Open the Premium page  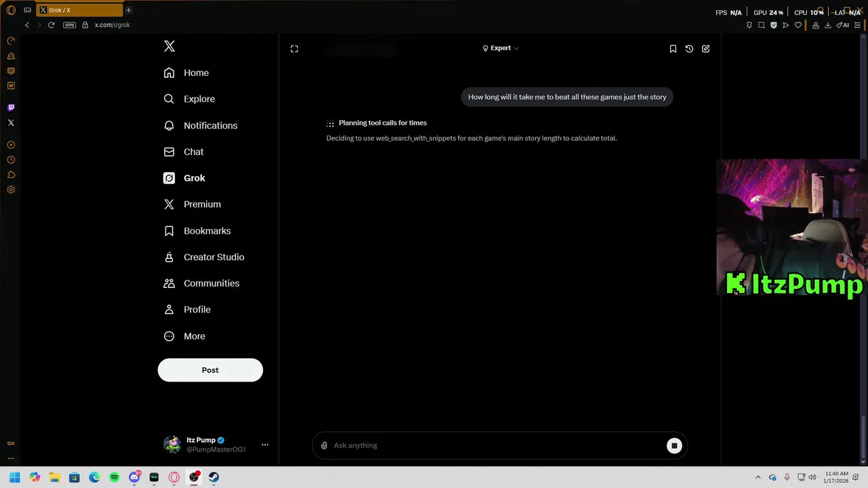coord(193,204)
